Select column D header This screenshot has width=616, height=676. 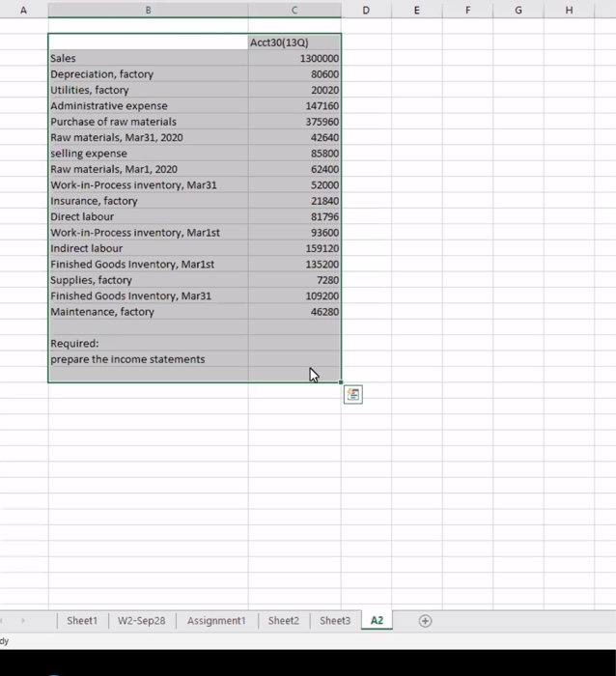point(366,10)
